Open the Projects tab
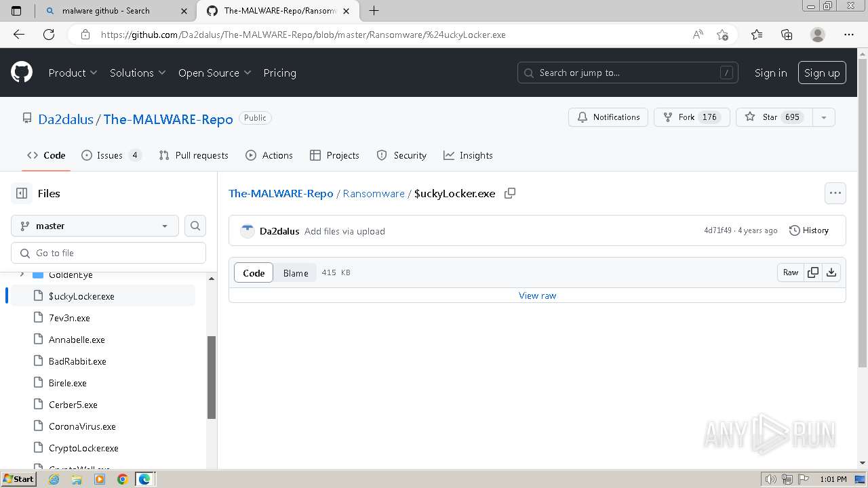Image resolution: width=868 pixels, height=488 pixels. click(x=334, y=155)
